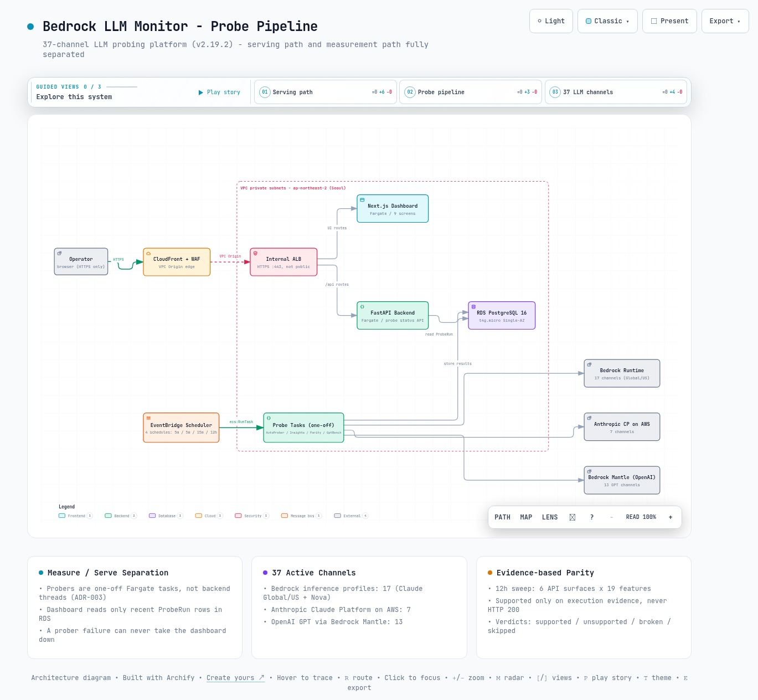The width and height of the screenshot is (758, 700).
Task: Focus the Next.js Dashboard node
Action: (x=393, y=209)
